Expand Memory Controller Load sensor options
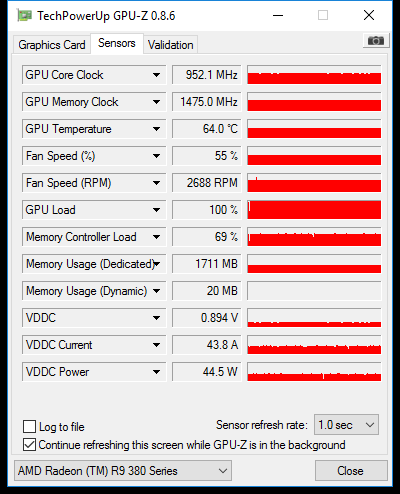The image size is (400, 494). tap(156, 237)
